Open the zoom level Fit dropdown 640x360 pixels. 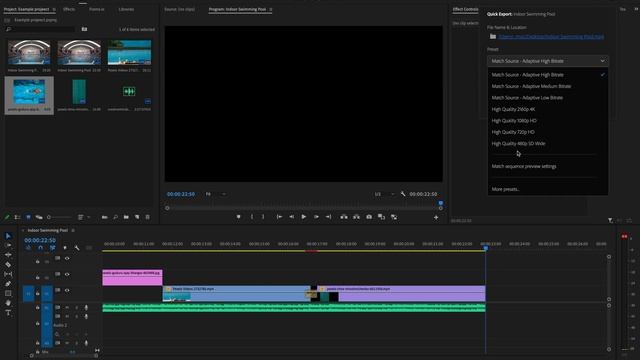216,194
